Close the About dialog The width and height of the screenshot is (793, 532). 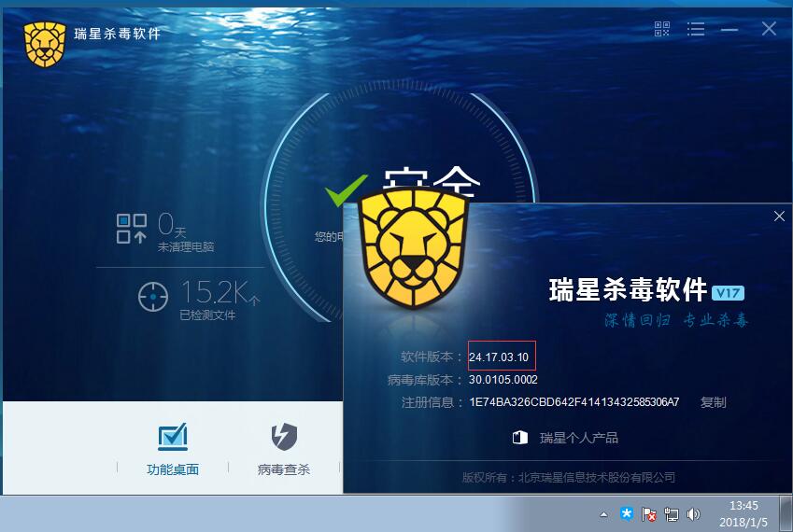pyautogui.click(x=779, y=217)
